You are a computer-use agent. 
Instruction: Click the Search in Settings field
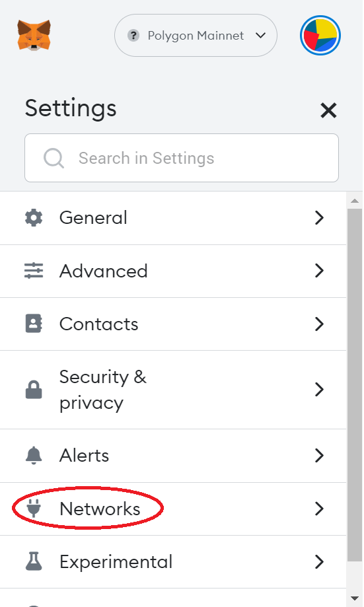[182, 158]
